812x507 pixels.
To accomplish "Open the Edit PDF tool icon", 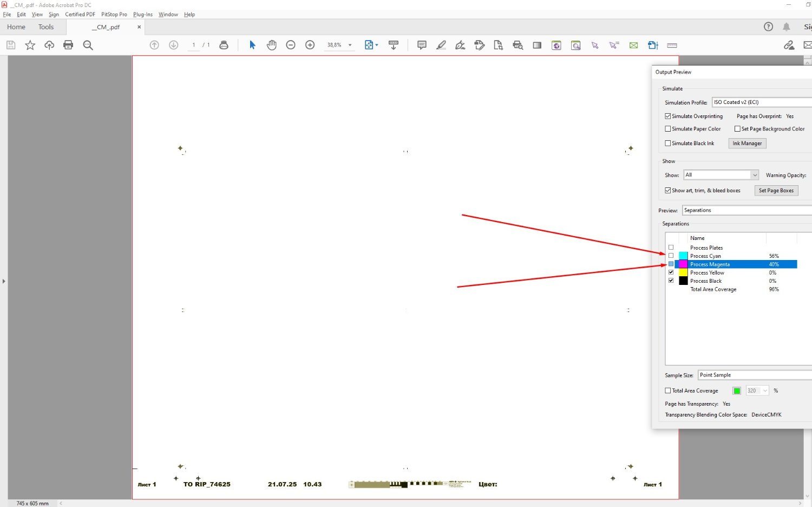I will pyautogui.click(x=480, y=45).
